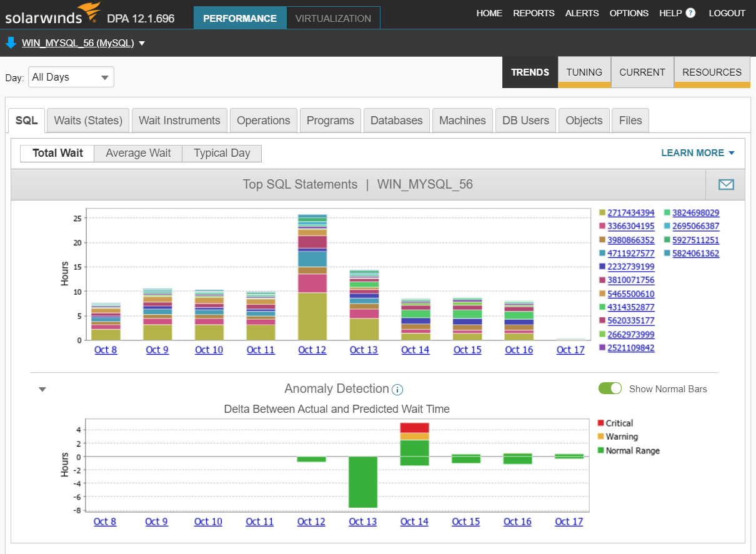This screenshot has height=554, width=756.
Task: Toggle the Show Normal Bars switch
Action: [610, 388]
